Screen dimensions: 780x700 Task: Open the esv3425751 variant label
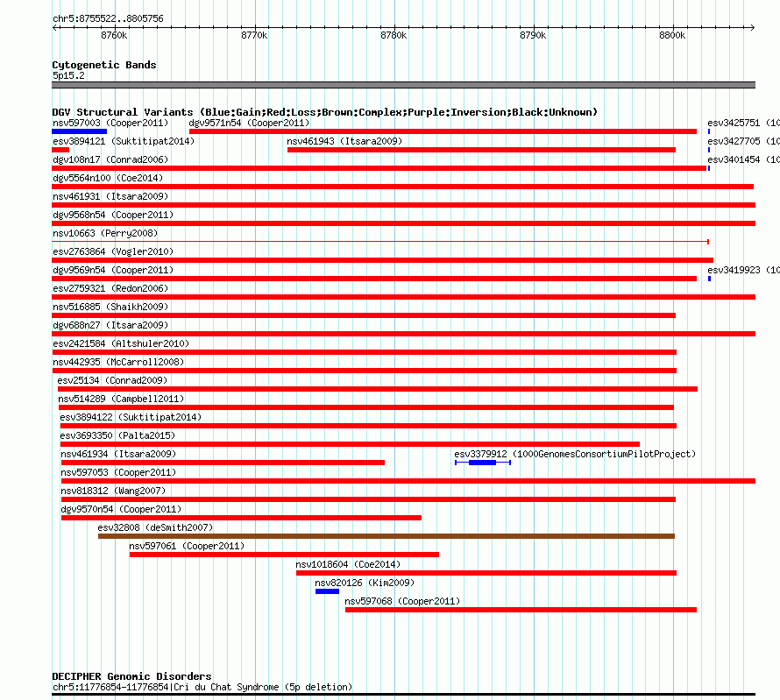743,123
